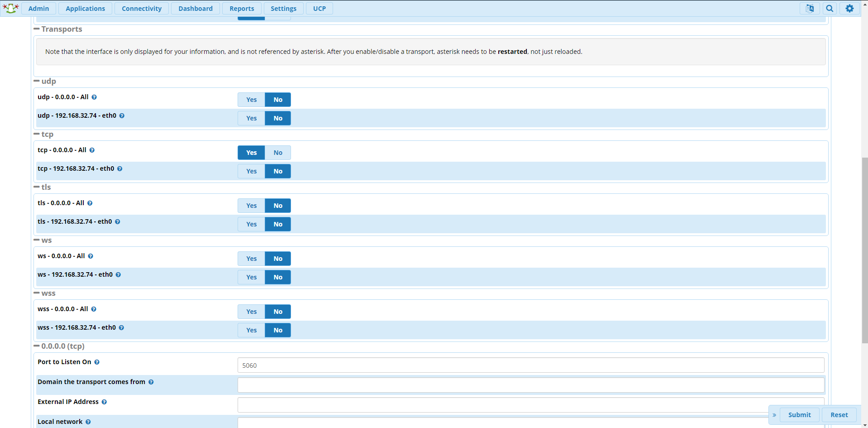Screen dimensions: 868x428
Task: Collapse the action bar arrow beside Submit
Action: coord(774,415)
